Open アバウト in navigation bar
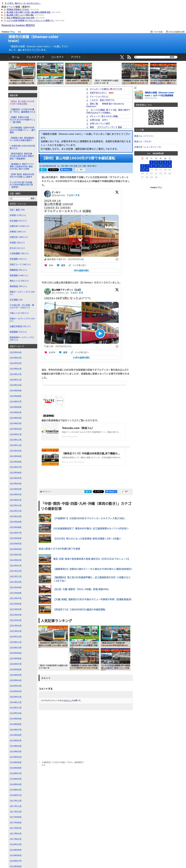Image resolution: width=186 pixels, height=868 pixels. tap(76, 57)
